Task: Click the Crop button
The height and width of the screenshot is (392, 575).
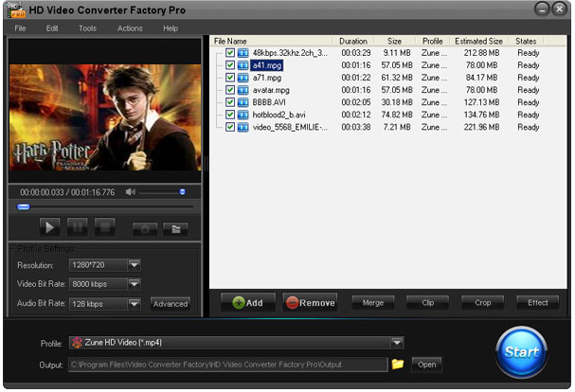Action: (482, 303)
